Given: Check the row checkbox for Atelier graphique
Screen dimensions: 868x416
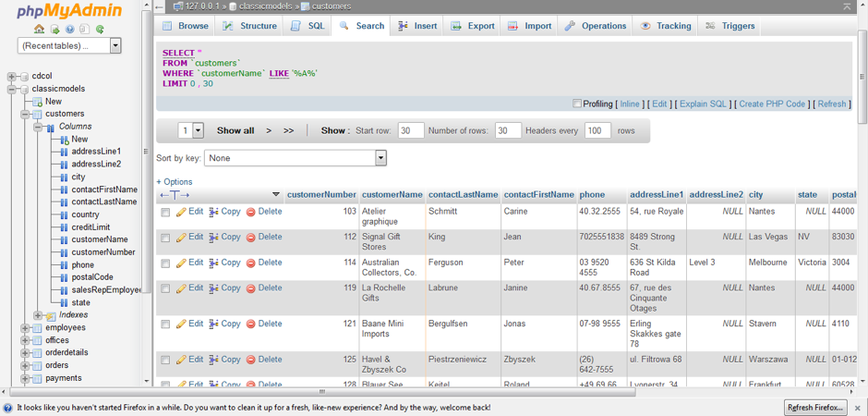Looking at the screenshot, I should [x=165, y=213].
